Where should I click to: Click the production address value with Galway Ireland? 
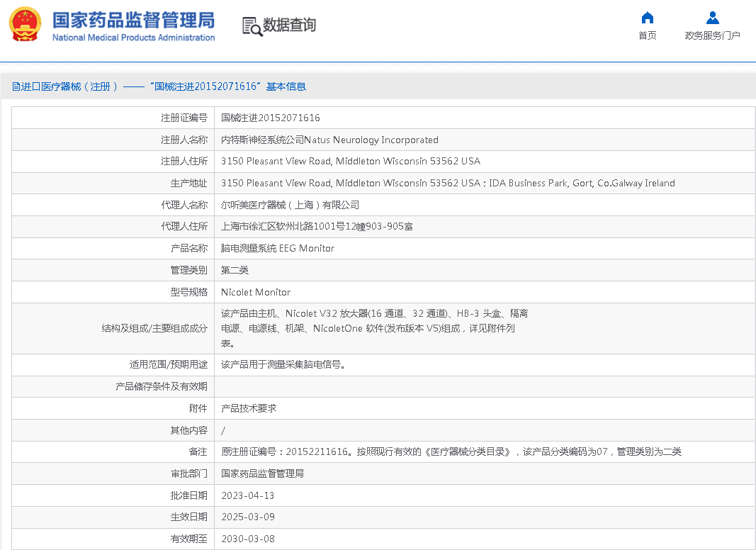447,183
